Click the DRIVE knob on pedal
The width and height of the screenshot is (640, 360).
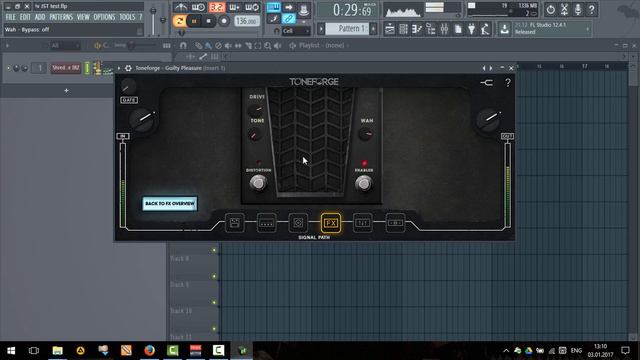[256, 109]
